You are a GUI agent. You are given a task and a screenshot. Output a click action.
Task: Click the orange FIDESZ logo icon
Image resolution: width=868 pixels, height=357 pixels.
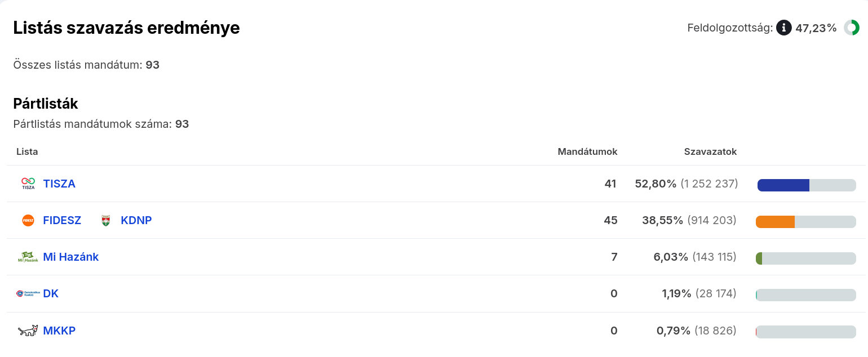point(28,220)
